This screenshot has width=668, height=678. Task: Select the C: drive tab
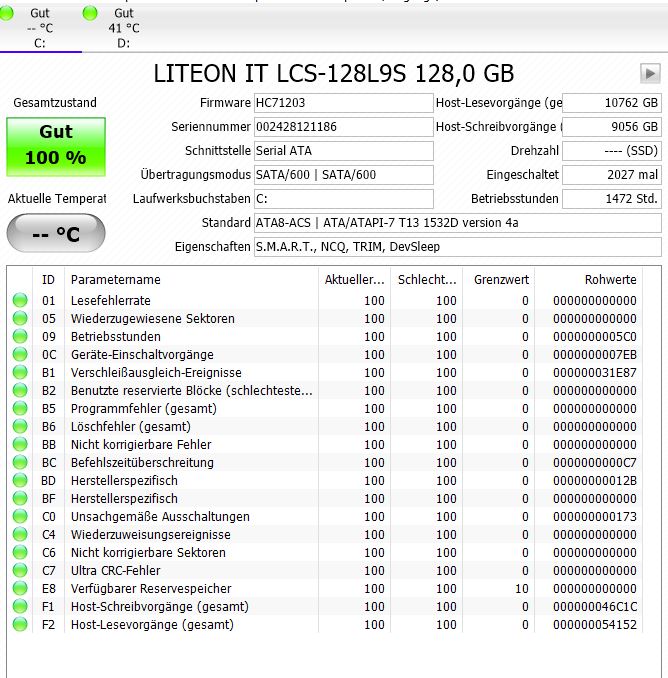tap(40, 28)
